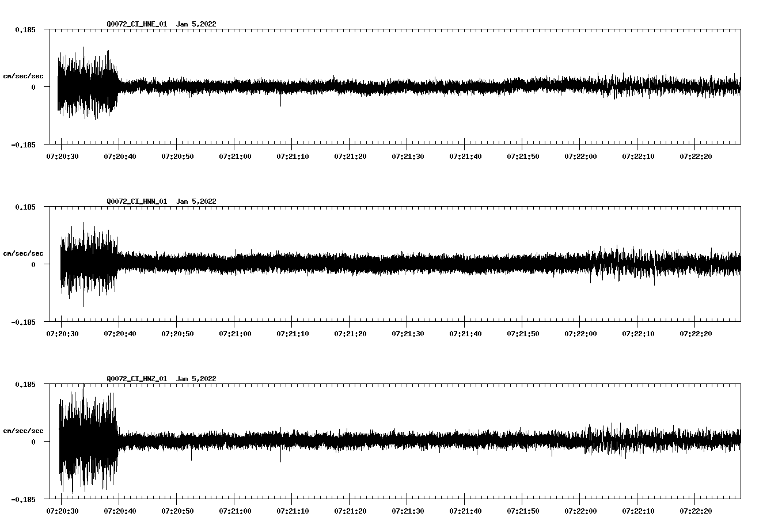Click -.185 lower limit on HNN plot
This screenshot has width=782, height=532.
point(23,322)
